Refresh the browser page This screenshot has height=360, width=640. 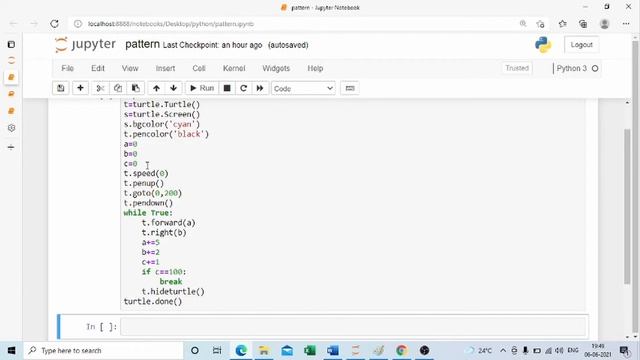[54, 24]
